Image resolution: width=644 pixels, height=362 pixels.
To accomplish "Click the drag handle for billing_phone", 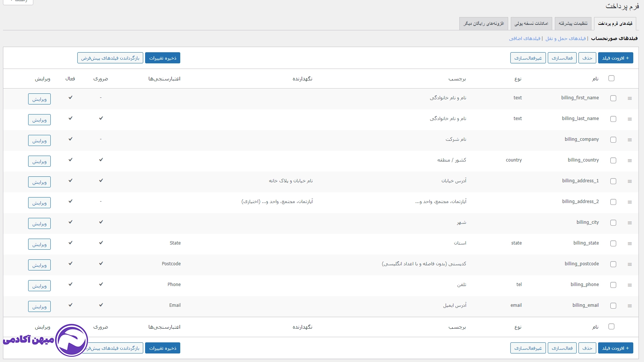I will click(630, 285).
